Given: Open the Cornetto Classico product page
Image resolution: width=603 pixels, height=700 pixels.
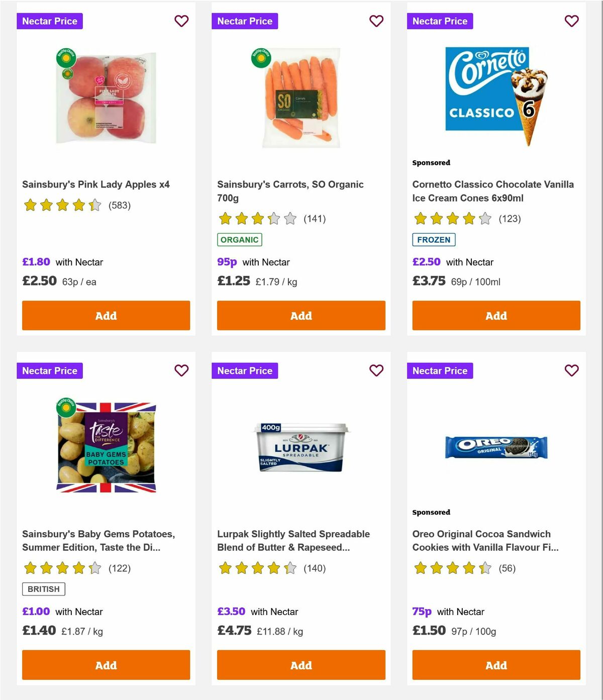Looking at the screenshot, I should (x=492, y=191).
